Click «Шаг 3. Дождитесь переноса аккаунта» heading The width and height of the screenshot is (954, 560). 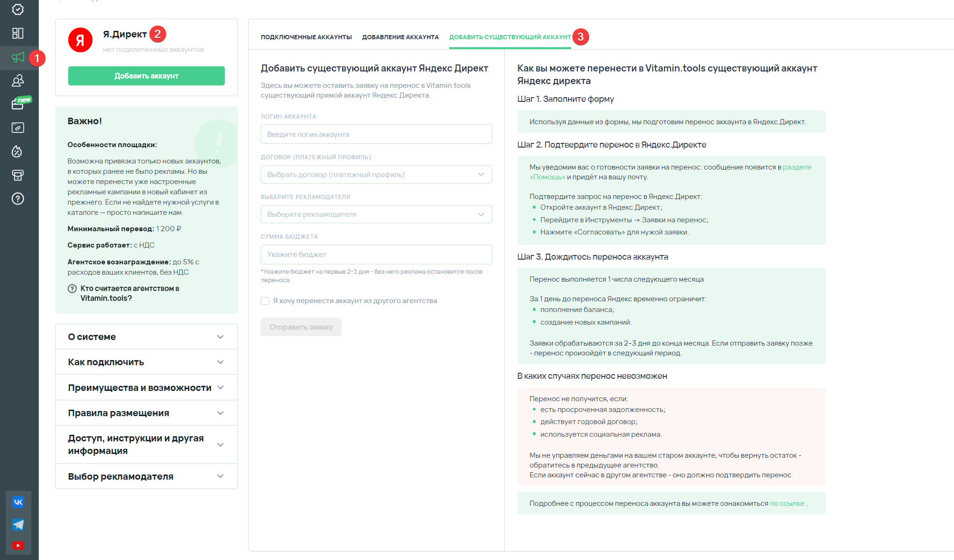point(593,257)
